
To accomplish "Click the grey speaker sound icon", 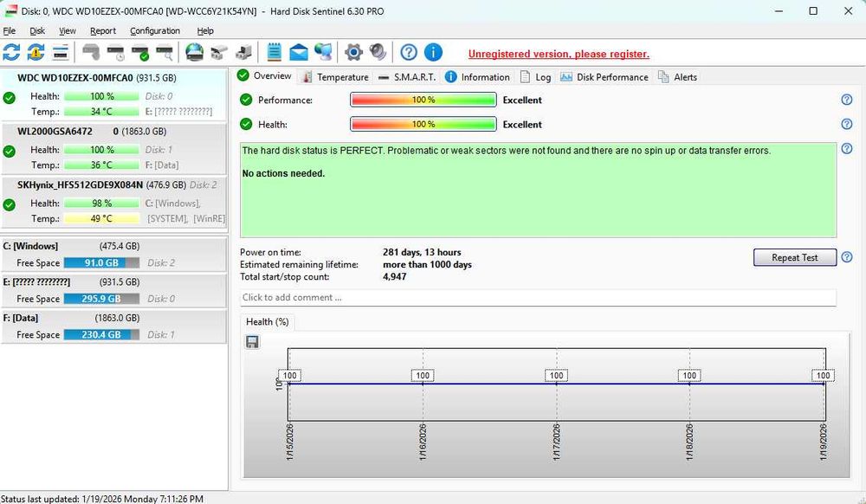I will 378,53.
